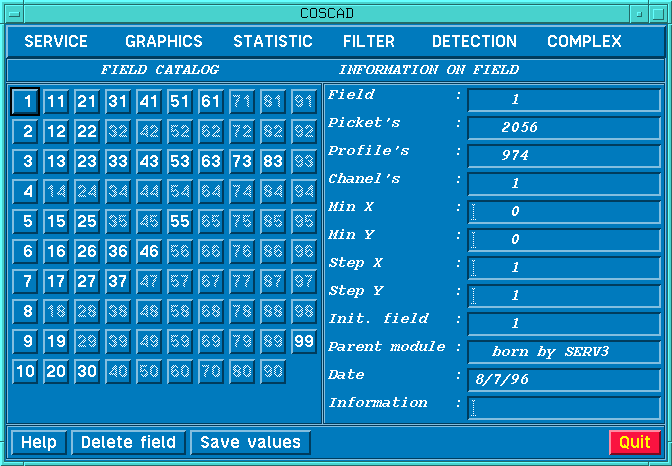Image resolution: width=672 pixels, height=466 pixels.
Task: Open the SERVICE menu
Action: coord(56,42)
